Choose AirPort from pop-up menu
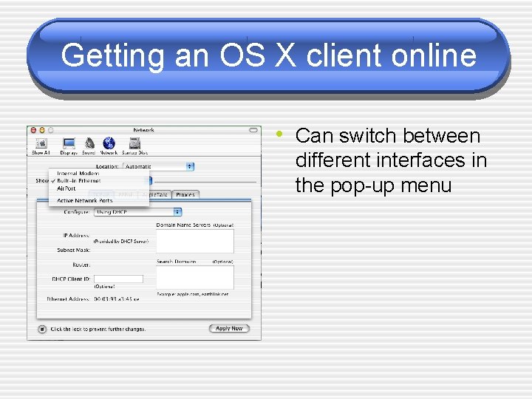This screenshot has height=399, width=532. point(66,188)
